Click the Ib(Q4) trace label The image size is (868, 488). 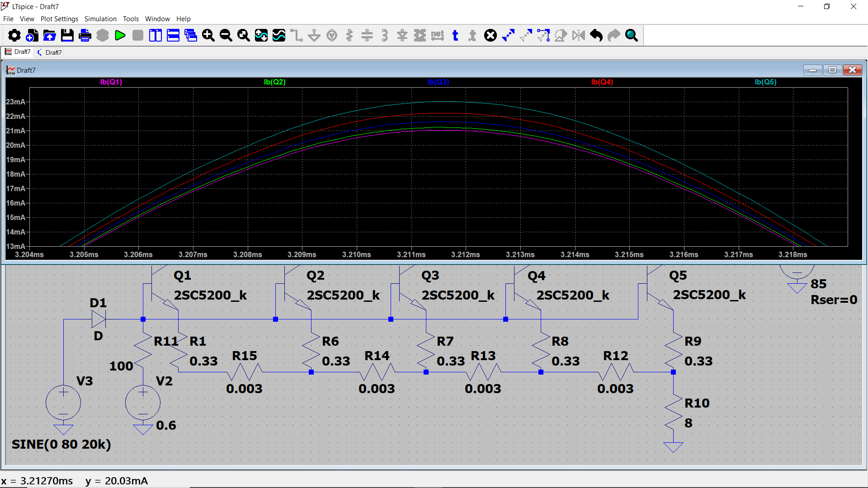602,82
